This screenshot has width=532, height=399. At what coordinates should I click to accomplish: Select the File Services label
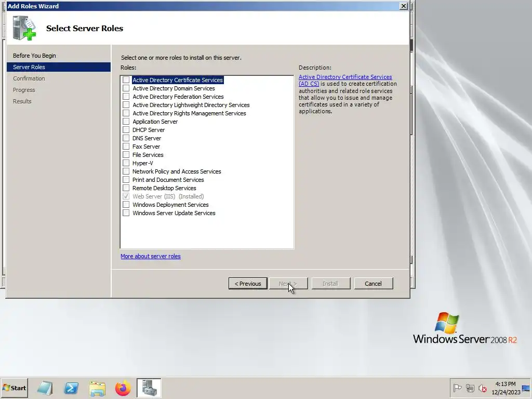pyautogui.click(x=148, y=155)
